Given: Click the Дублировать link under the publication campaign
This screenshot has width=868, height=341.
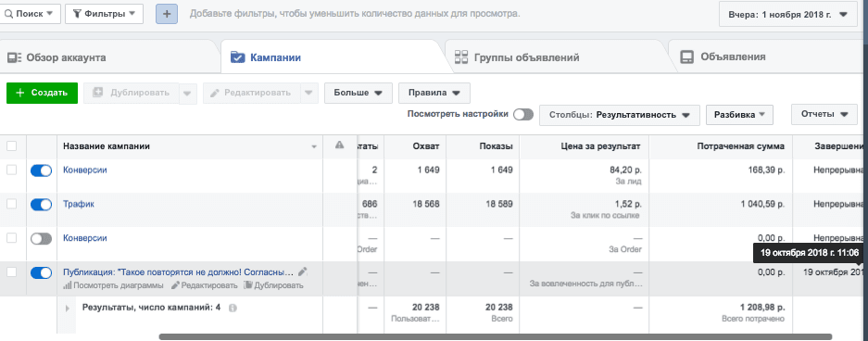Looking at the screenshot, I should pos(273,285).
